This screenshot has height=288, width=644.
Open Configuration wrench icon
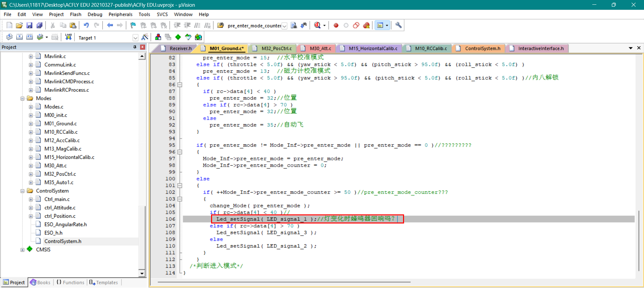click(398, 25)
